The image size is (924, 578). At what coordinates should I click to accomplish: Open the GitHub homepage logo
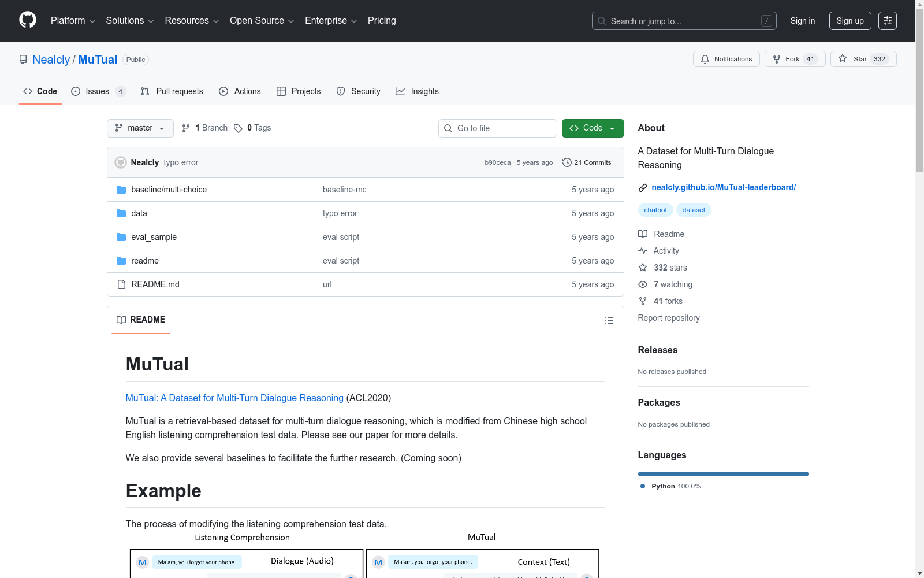point(28,20)
